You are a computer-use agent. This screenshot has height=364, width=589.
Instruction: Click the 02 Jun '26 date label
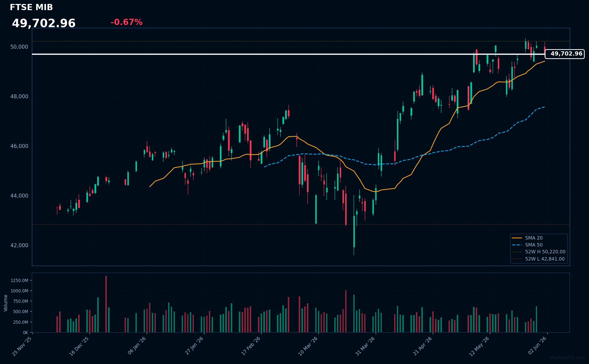point(537,346)
